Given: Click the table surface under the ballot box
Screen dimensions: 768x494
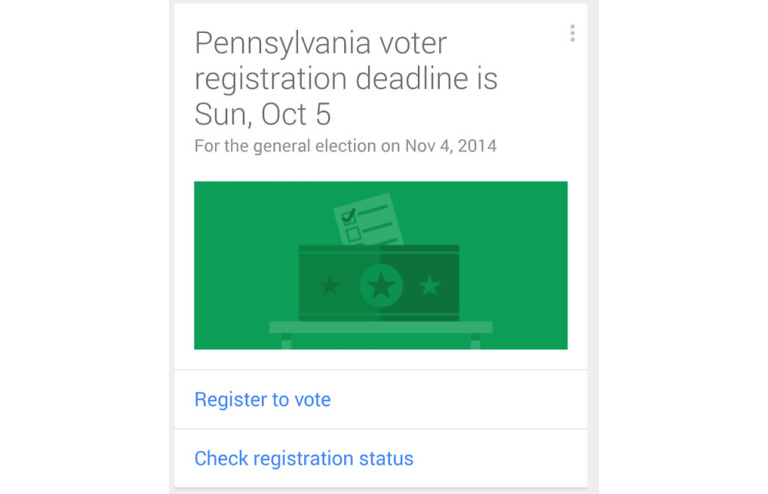Looking at the screenshot, I should (x=380, y=327).
